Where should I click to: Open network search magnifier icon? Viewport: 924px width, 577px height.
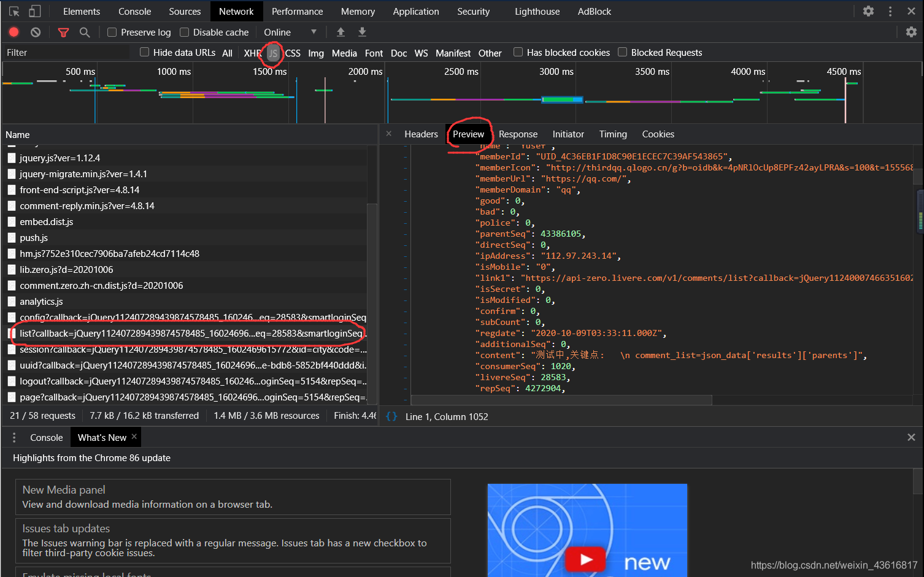pyautogui.click(x=85, y=32)
